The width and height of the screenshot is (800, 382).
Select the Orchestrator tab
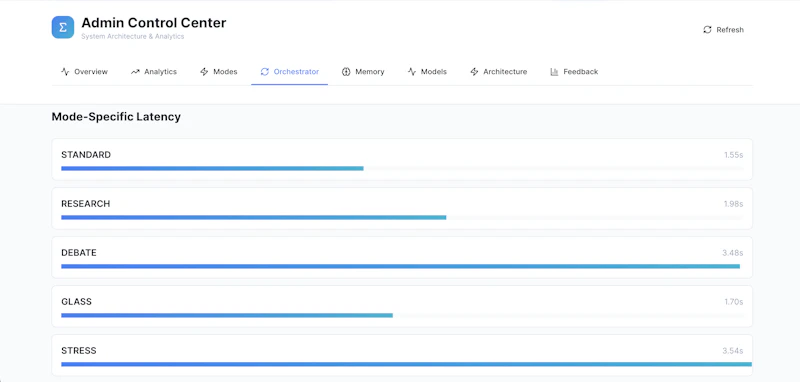[289, 71]
